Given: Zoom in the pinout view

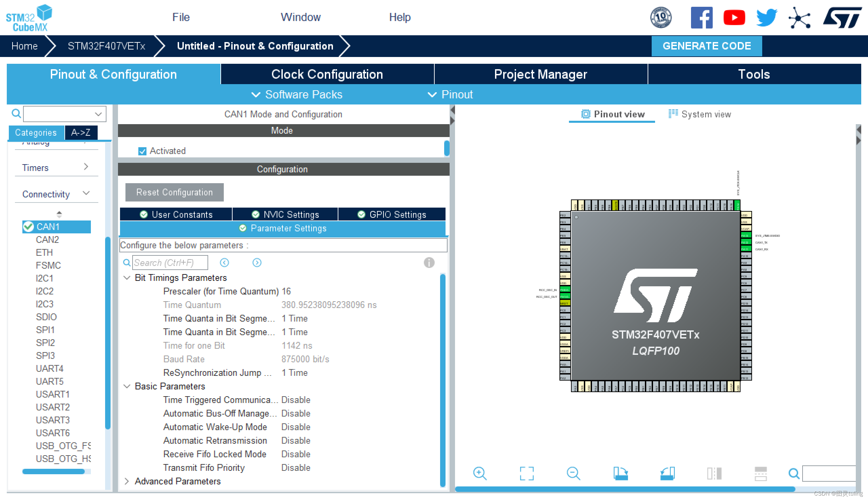Looking at the screenshot, I should 479,474.
